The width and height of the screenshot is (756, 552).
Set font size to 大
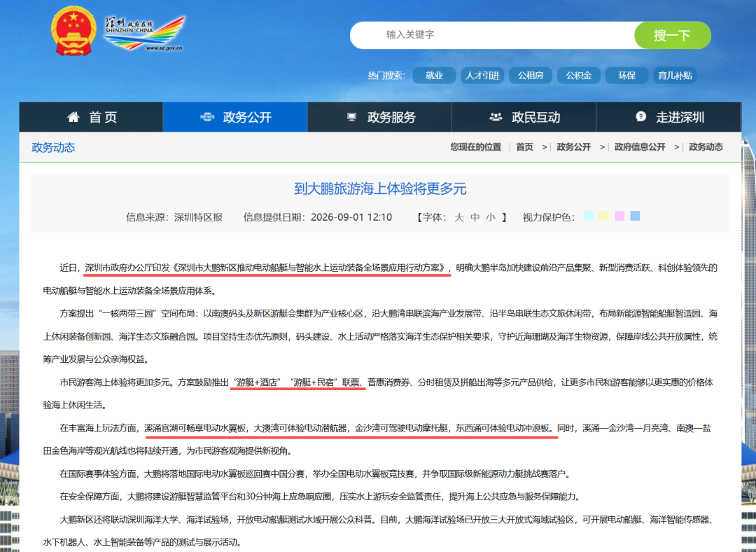coord(459,217)
